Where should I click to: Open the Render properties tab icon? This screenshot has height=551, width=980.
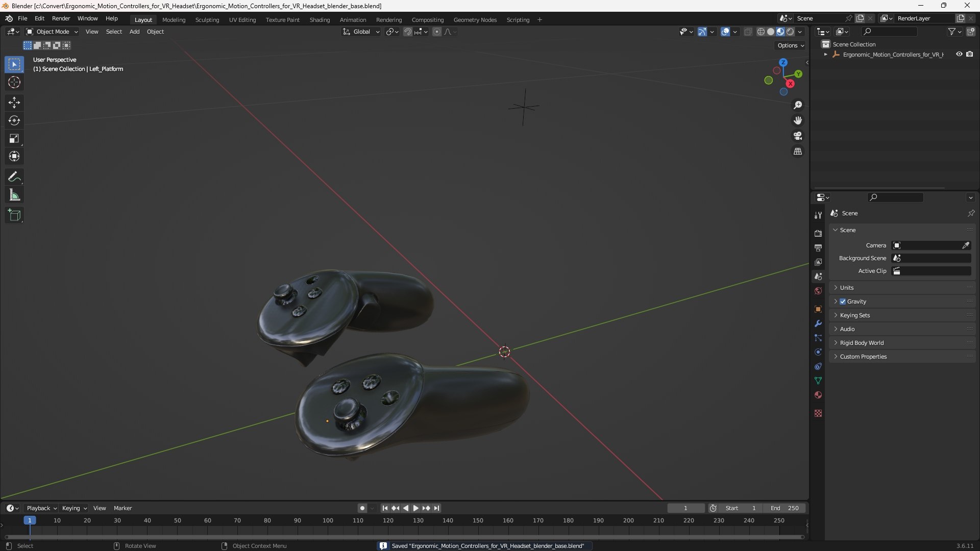(818, 233)
